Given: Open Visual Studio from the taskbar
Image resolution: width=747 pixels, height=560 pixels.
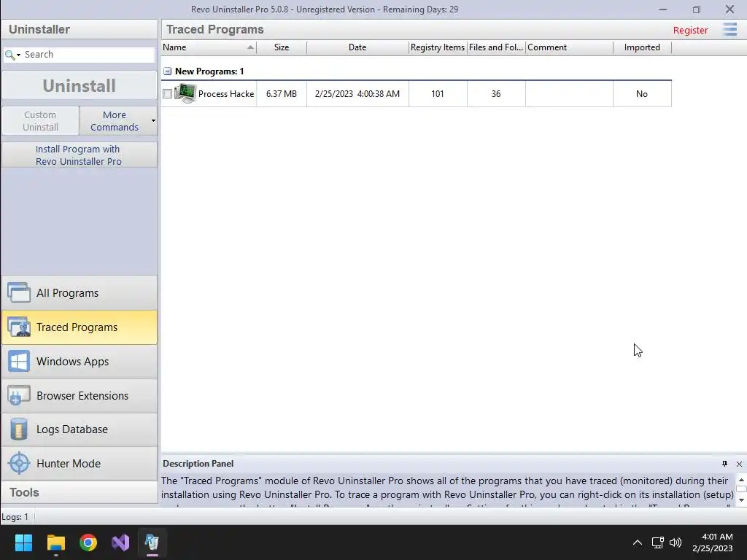Looking at the screenshot, I should 120,542.
